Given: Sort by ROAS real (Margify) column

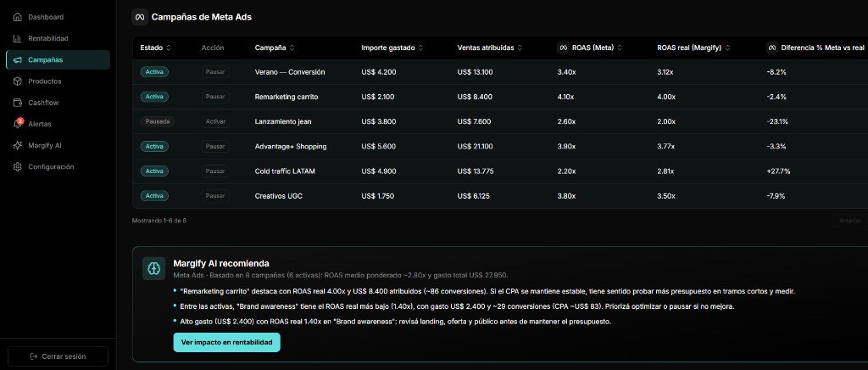Looking at the screenshot, I should 693,48.
